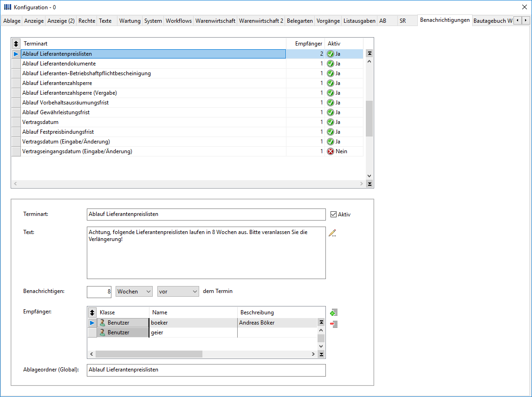532x397 pixels.
Task: Open the Wochen time unit dropdown
Action: point(134,292)
